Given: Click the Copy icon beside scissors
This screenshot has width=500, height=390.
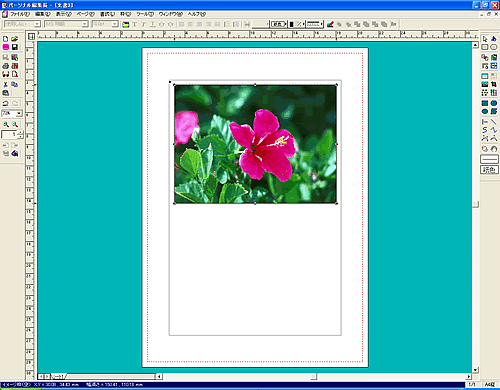Looking at the screenshot, I should pyautogui.click(x=15, y=84).
